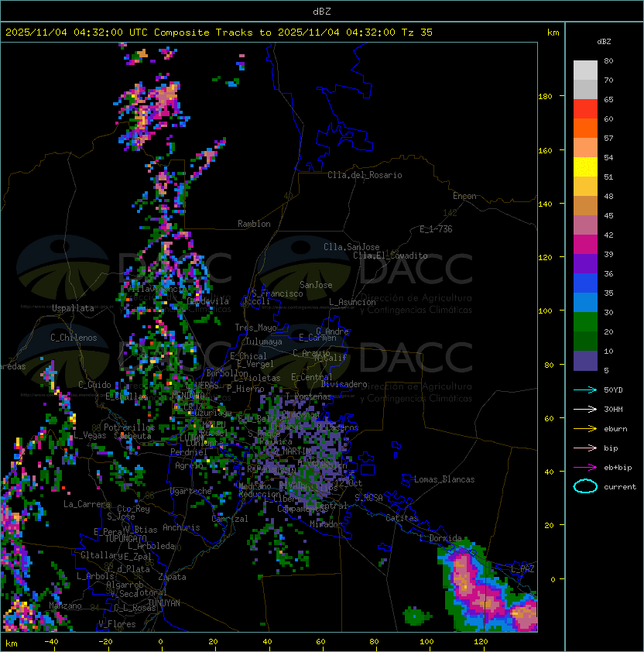The image size is (644, 652).
Task: Select the red swatch in the dBZ legend
Action: tap(585, 109)
